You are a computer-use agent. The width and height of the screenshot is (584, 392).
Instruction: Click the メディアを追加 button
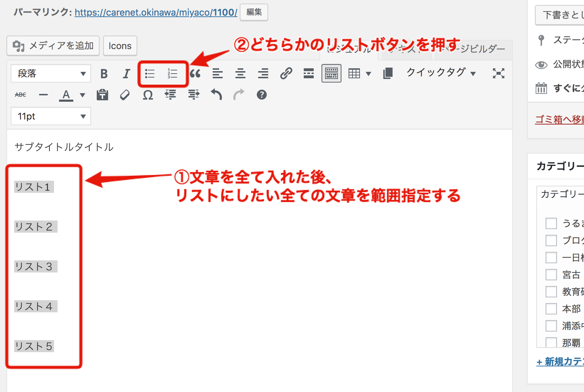coord(53,46)
